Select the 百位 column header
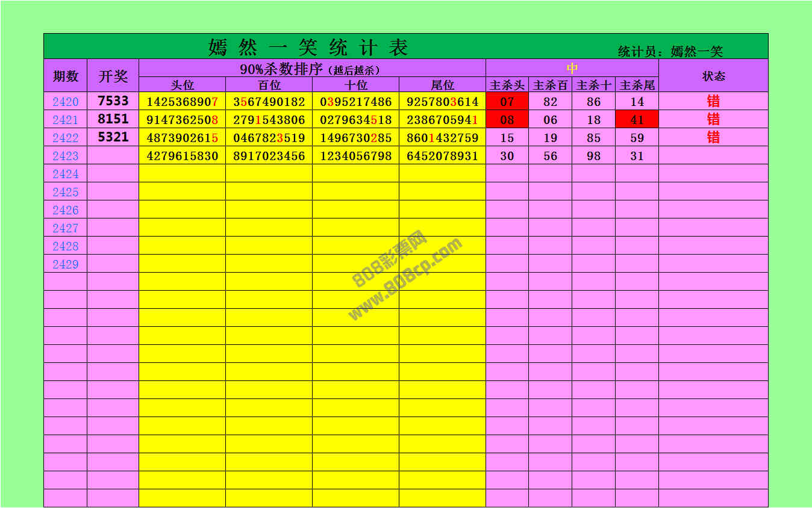The height and width of the screenshot is (508, 812). click(x=269, y=85)
